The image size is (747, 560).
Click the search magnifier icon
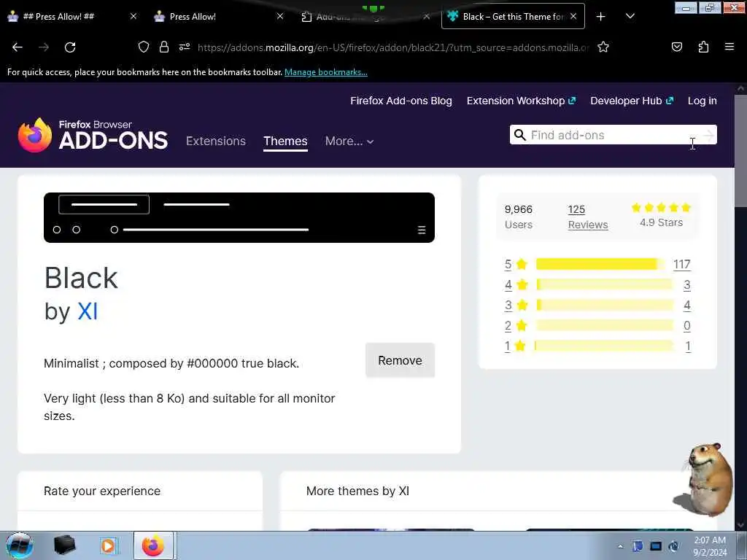click(x=520, y=135)
